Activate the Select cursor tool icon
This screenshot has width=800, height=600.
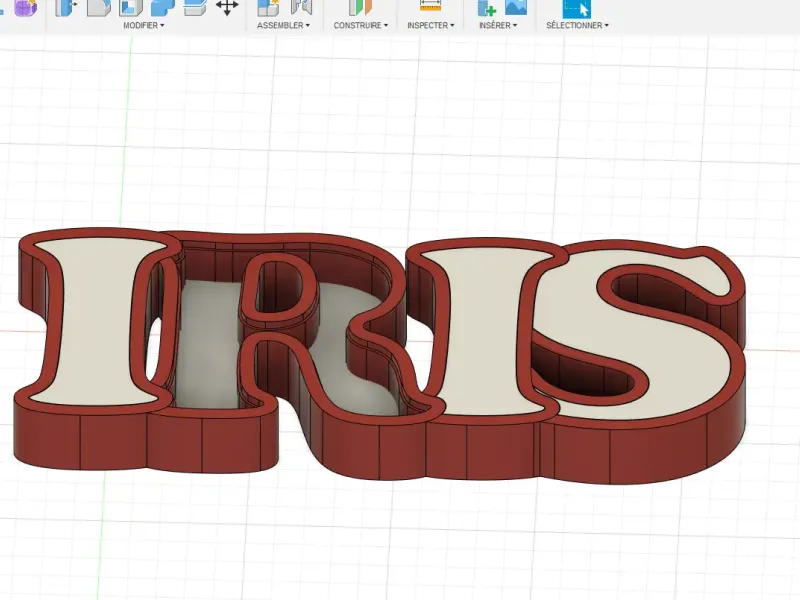coord(577,8)
